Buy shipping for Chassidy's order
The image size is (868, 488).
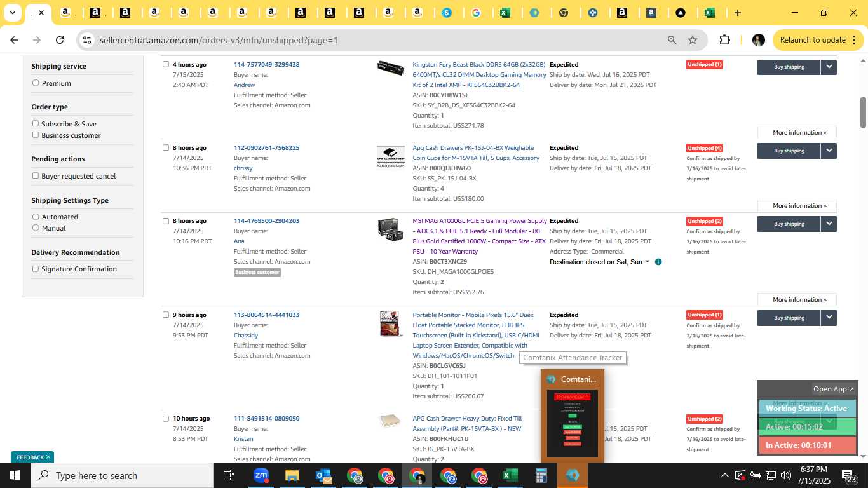tap(789, 318)
